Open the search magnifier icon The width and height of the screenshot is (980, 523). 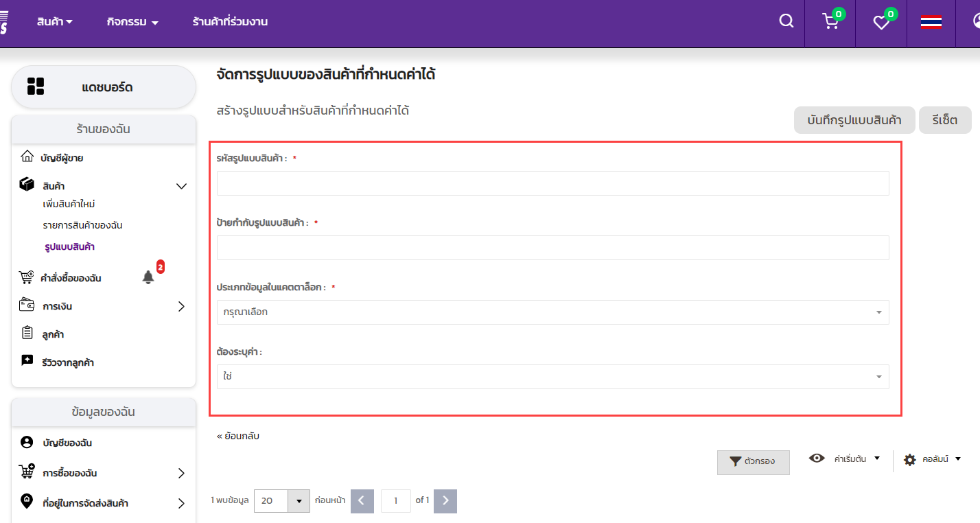tap(786, 21)
